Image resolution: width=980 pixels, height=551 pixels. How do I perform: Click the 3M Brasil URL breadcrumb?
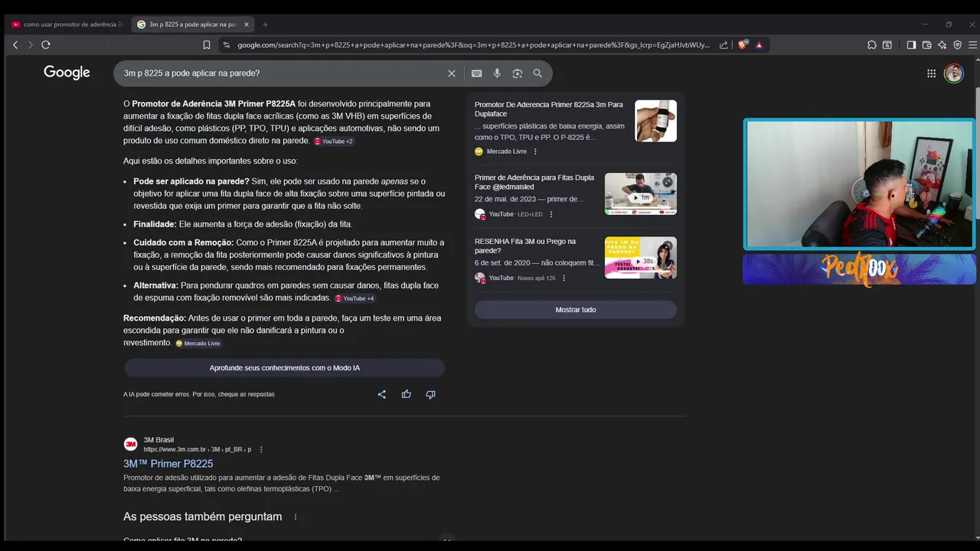[x=198, y=449]
